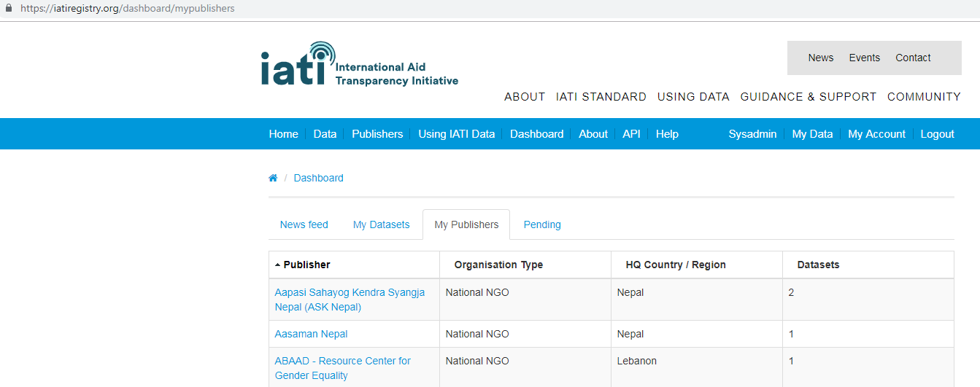Open My Account page
This screenshot has height=387, width=980.
[876, 134]
